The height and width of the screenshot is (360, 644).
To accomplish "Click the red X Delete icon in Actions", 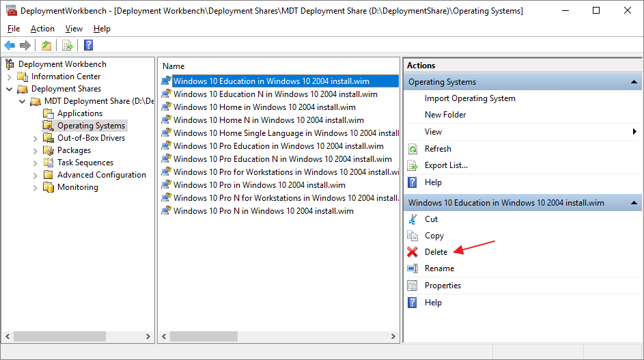I will pyautogui.click(x=412, y=252).
